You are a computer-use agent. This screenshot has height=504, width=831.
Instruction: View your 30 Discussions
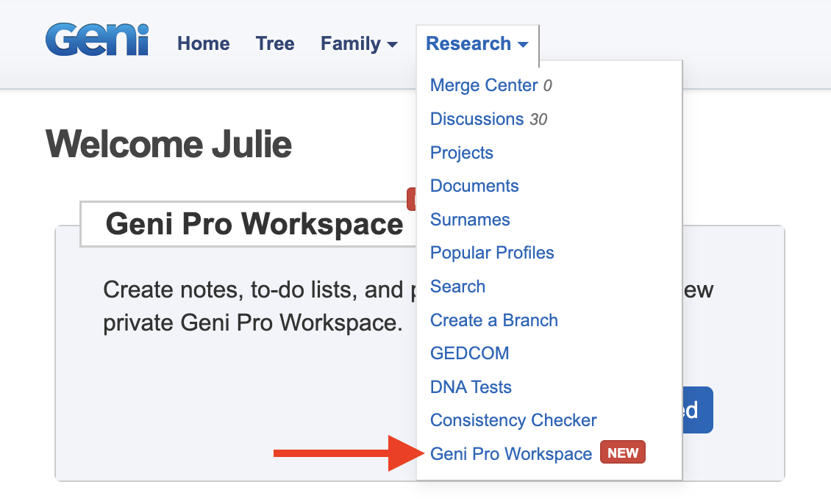pyautogui.click(x=477, y=119)
